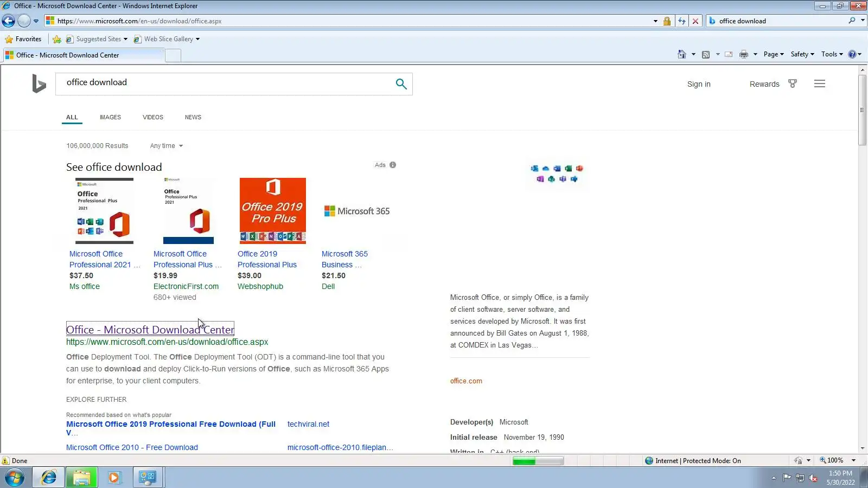Viewport: 868px width, 488px height.
Task: Select the ALL results tab
Action: pyautogui.click(x=72, y=117)
